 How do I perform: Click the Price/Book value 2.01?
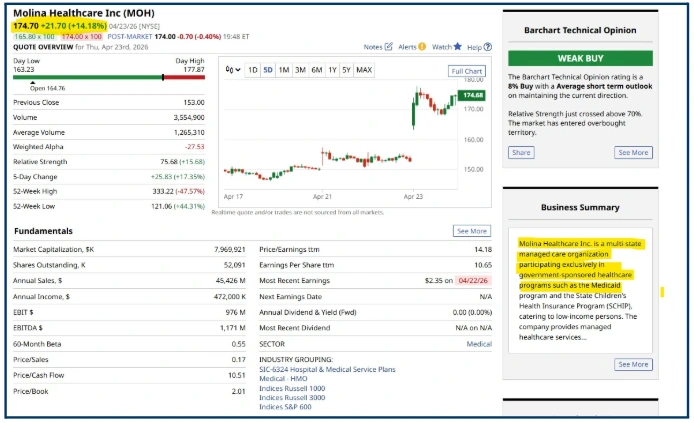pos(239,392)
